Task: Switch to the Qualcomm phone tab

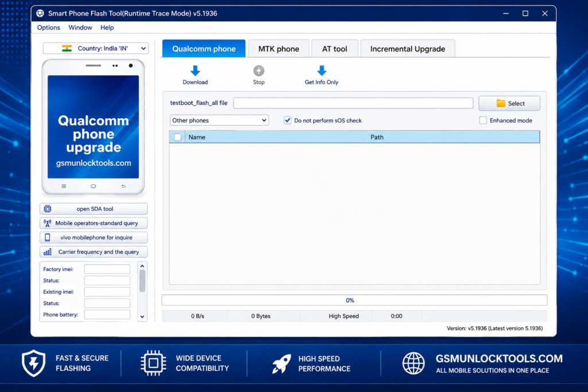Action: click(204, 49)
